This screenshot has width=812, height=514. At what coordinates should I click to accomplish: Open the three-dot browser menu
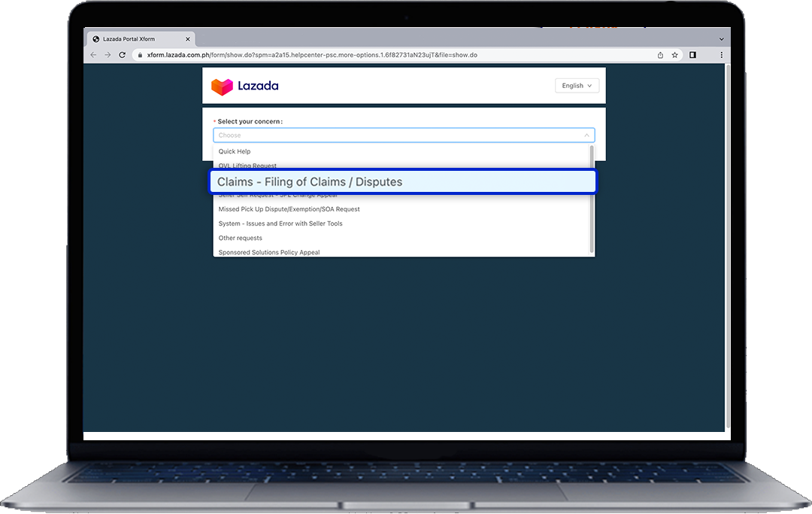[721, 54]
